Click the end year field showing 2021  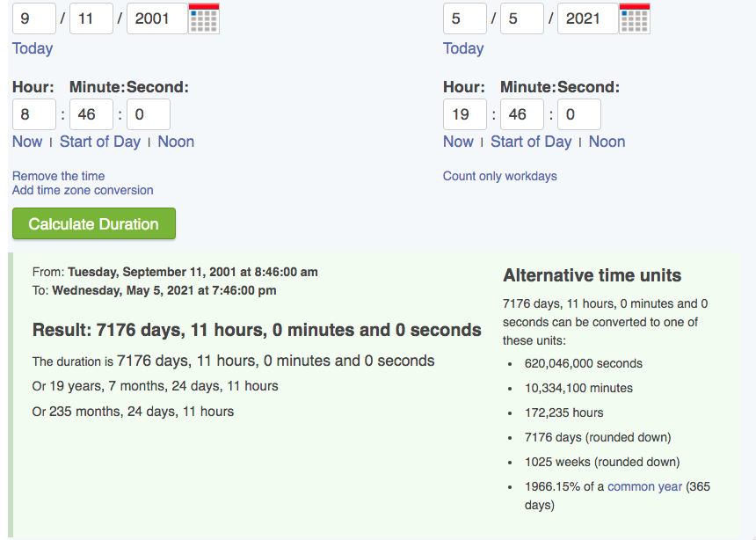pyautogui.click(x=587, y=18)
